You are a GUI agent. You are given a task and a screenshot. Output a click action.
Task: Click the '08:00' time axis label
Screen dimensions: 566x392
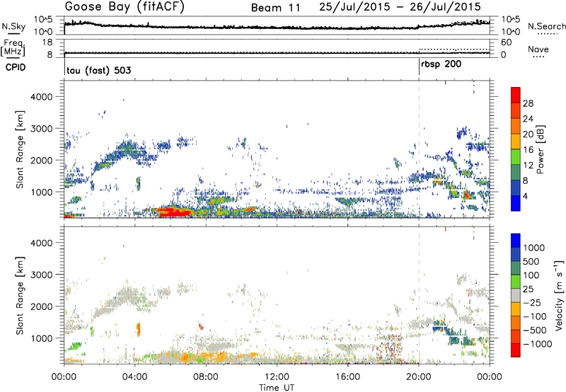coord(206,377)
